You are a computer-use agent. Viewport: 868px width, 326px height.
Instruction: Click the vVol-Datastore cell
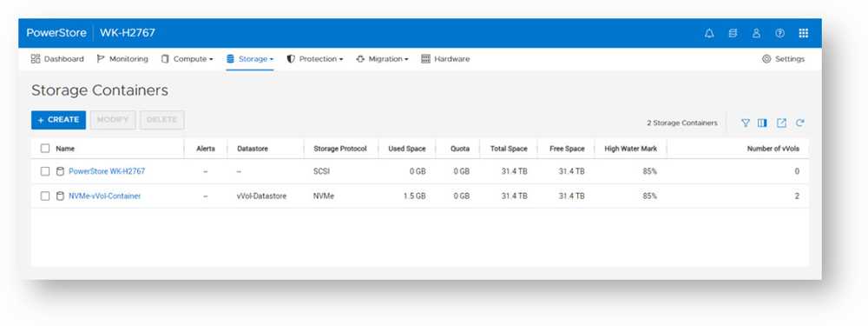click(x=261, y=196)
